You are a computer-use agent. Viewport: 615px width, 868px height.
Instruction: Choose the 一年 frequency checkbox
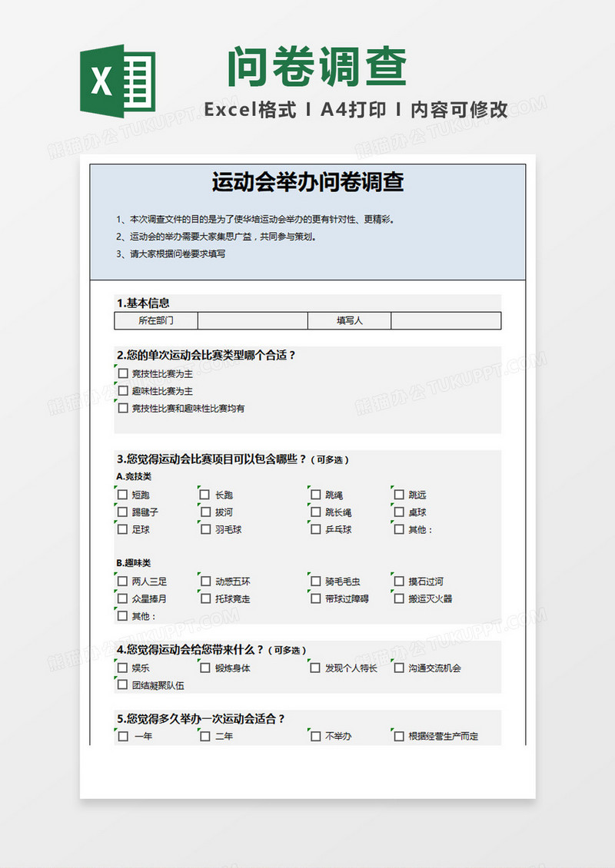pyautogui.click(x=123, y=737)
